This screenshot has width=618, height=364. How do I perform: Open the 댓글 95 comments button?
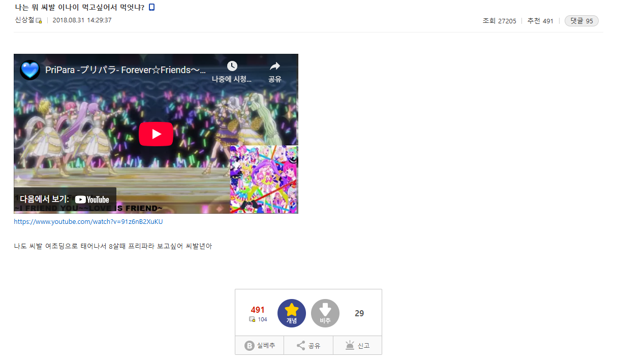(581, 21)
